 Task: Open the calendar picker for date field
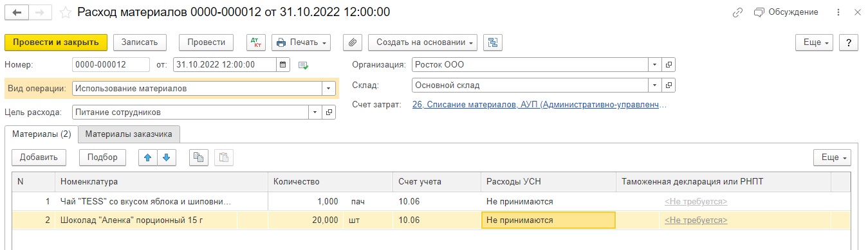click(284, 64)
